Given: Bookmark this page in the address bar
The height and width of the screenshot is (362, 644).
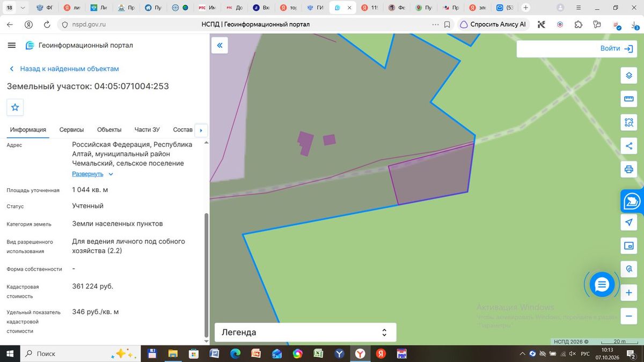Looking at the screenshot, I should tap(447, 25).
